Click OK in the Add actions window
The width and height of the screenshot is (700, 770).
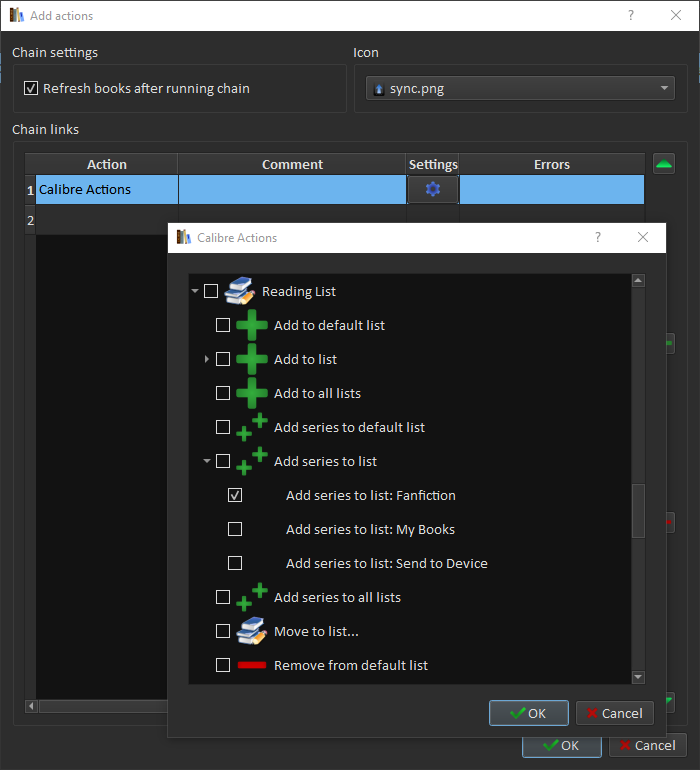point(561,745)
